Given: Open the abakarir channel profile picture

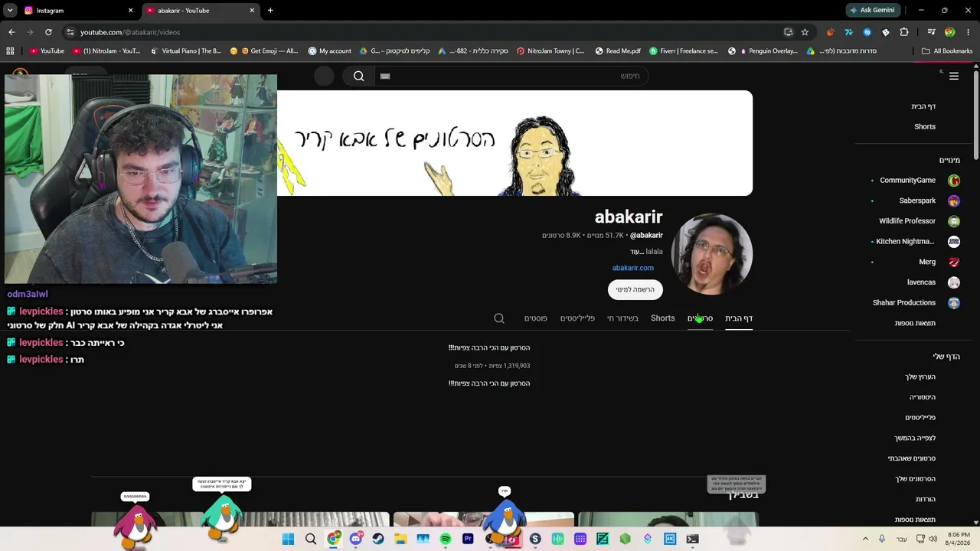Looking at the screenshot, I should click(712, 254).
